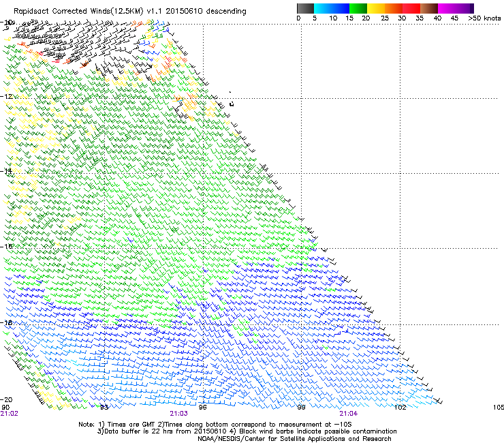Click the longitude label 96

coord(202,408)
